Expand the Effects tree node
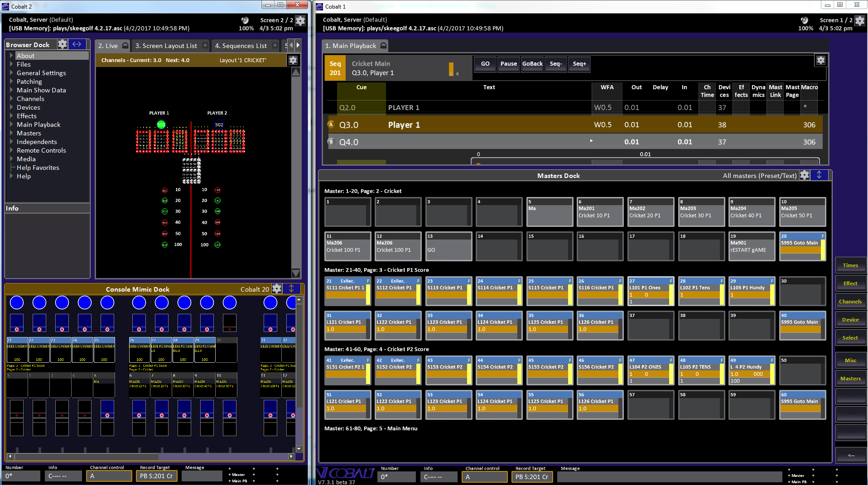Screen dimensions: 868x485 [x=11, y=116]
